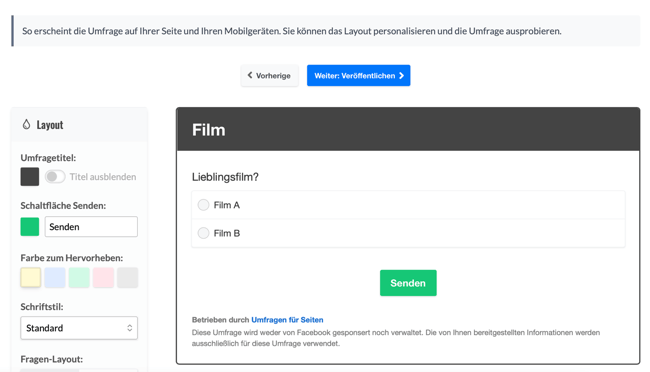
Task: Click the Lieblingsfilm? question text
Action: (225, 177)
